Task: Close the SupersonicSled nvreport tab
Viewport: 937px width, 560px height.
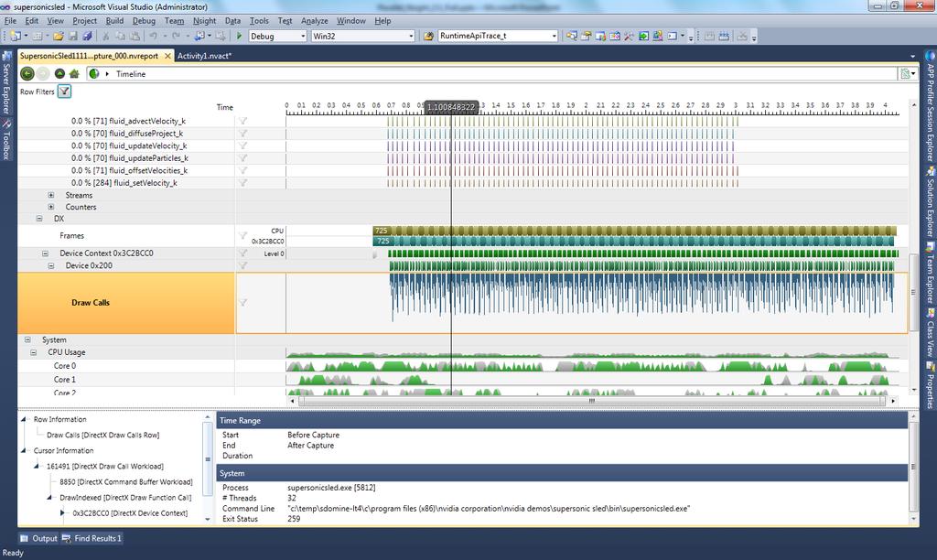Action: (167, 56)
